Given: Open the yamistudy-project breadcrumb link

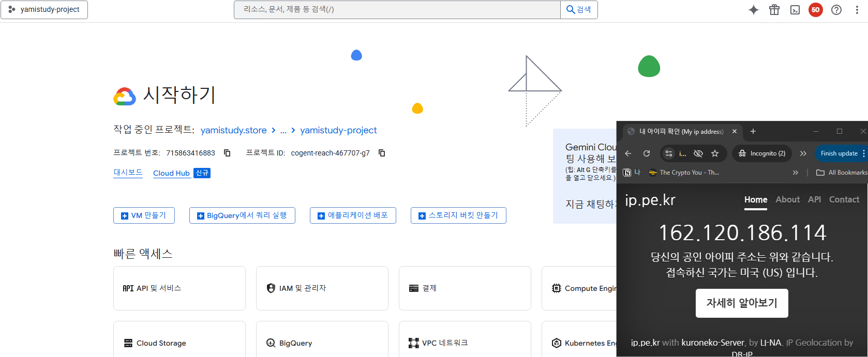Looking at the screenshot, I should [338, 130].
